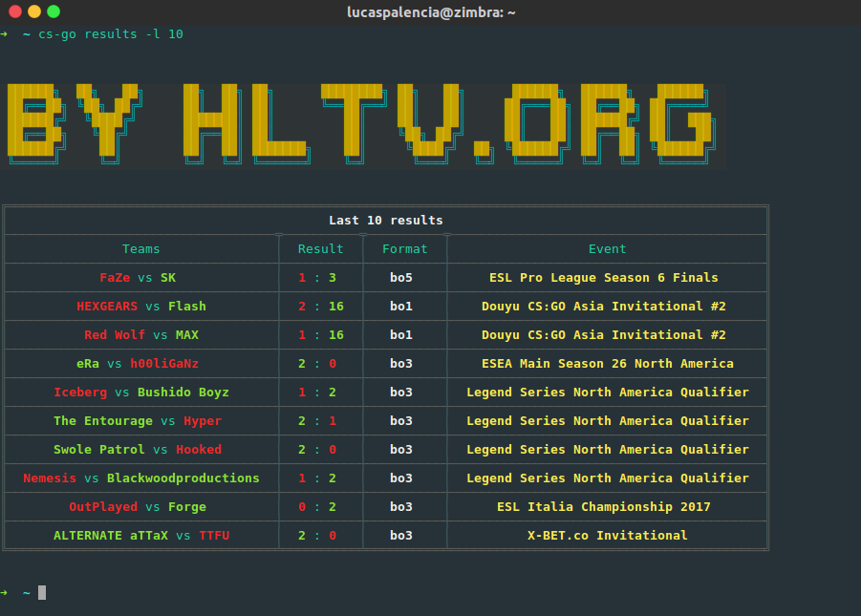
Task: Maximize the terminal with the green button
Action: point(54,11)
